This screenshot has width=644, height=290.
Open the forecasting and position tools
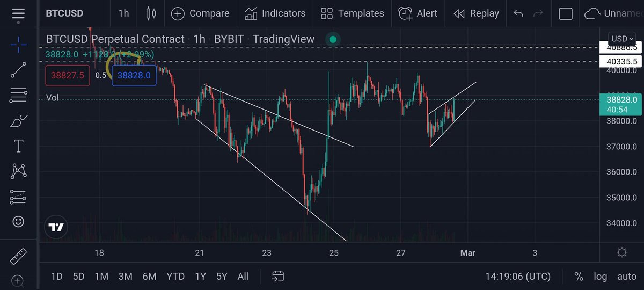(x=18, y=197)
